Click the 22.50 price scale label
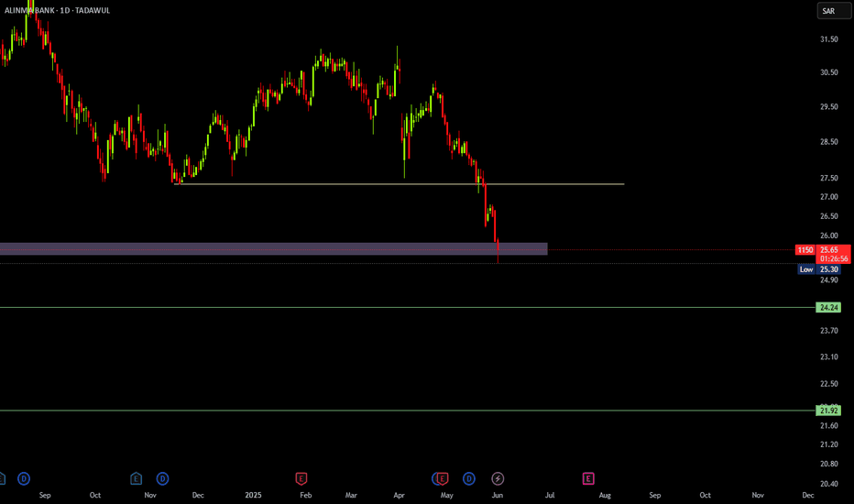This screenshot has height=504, width=854. [829, 384]
